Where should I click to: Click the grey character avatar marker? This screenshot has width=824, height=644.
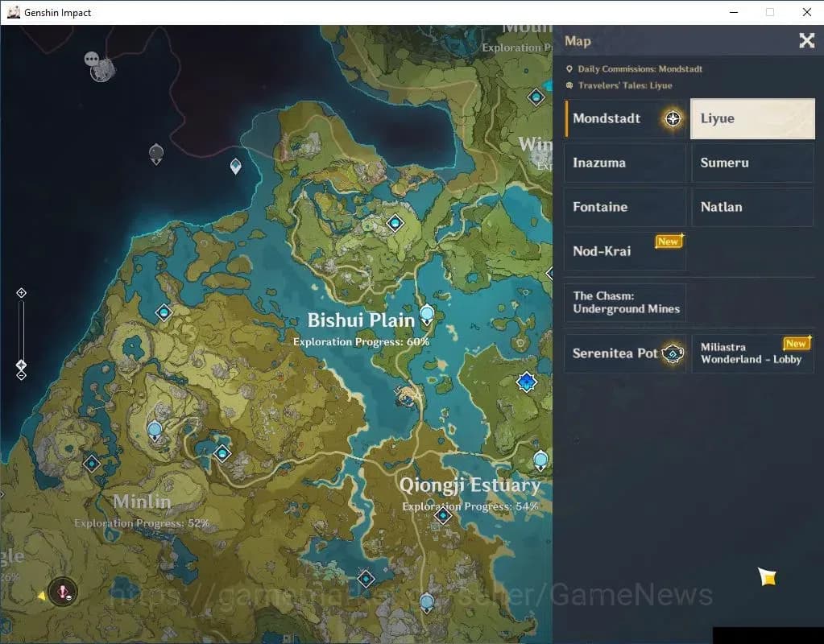pos(103,70)
